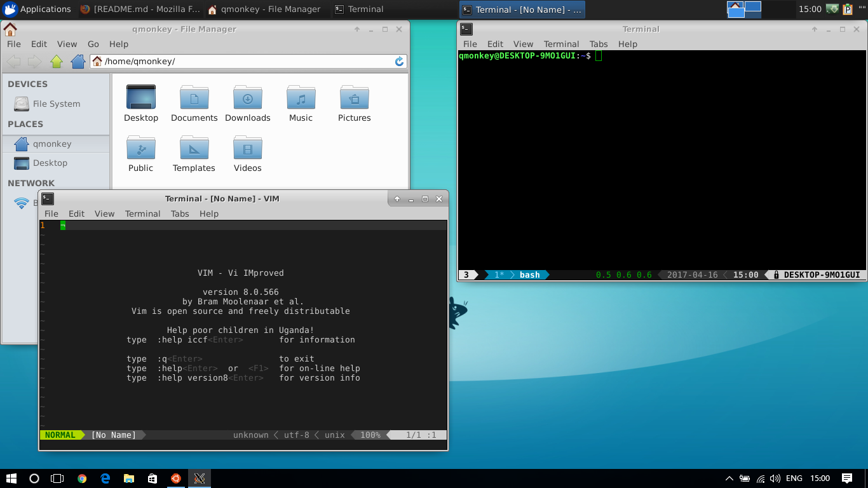Screen dimensions: 868x488
Task: Select Desktop in the Places sidebar
Action: [x=56, y=163]
